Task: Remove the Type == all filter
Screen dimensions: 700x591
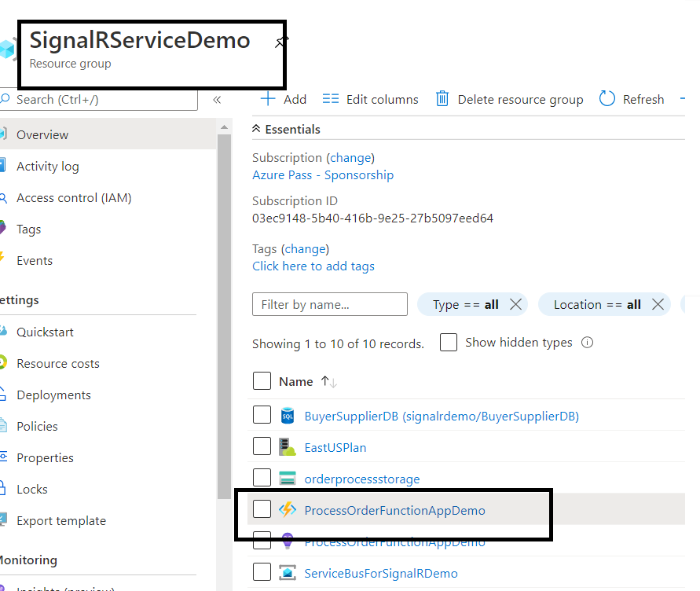Action: coord(515,305)
